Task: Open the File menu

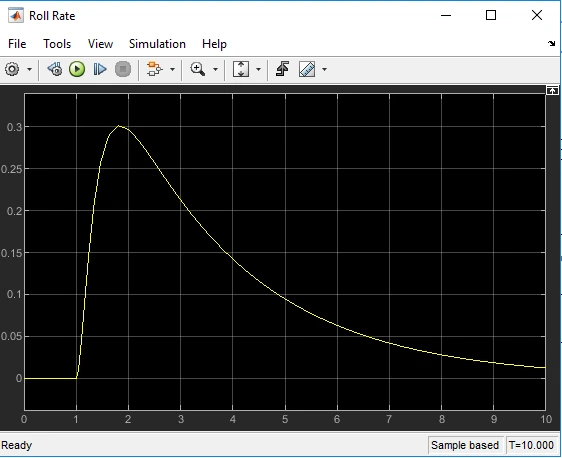Action: tap(17, 44)
